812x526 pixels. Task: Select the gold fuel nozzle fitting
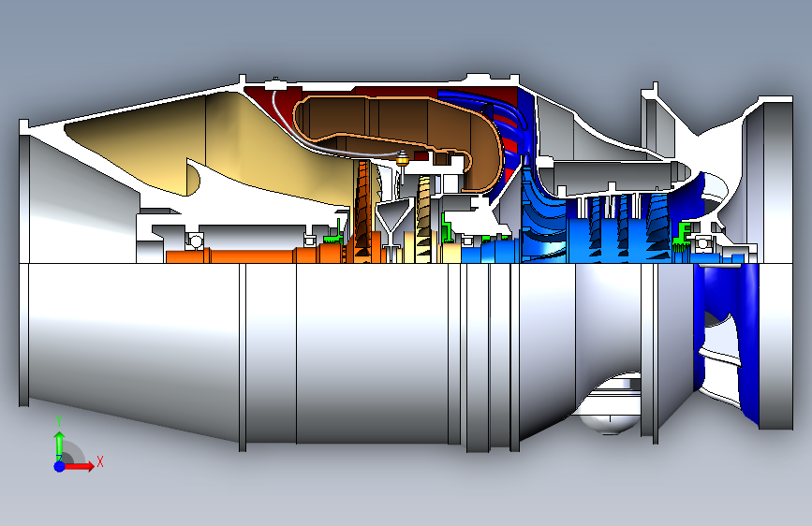[x=403, y=159]
